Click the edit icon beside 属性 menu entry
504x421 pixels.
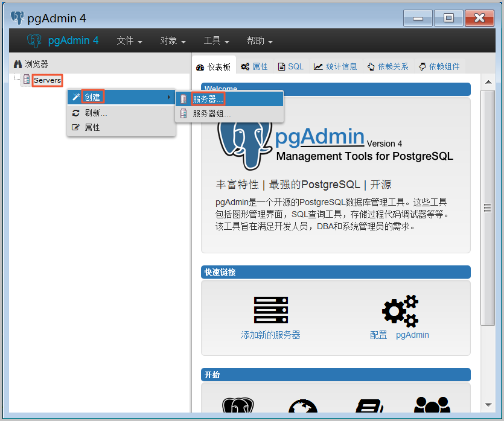(75, 127)
